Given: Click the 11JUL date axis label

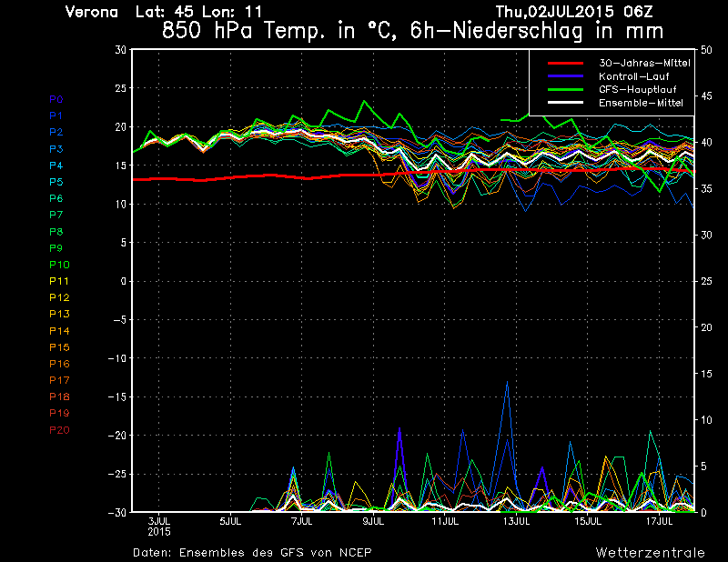Looking at the screenshot, I should (x=445, y=522).
